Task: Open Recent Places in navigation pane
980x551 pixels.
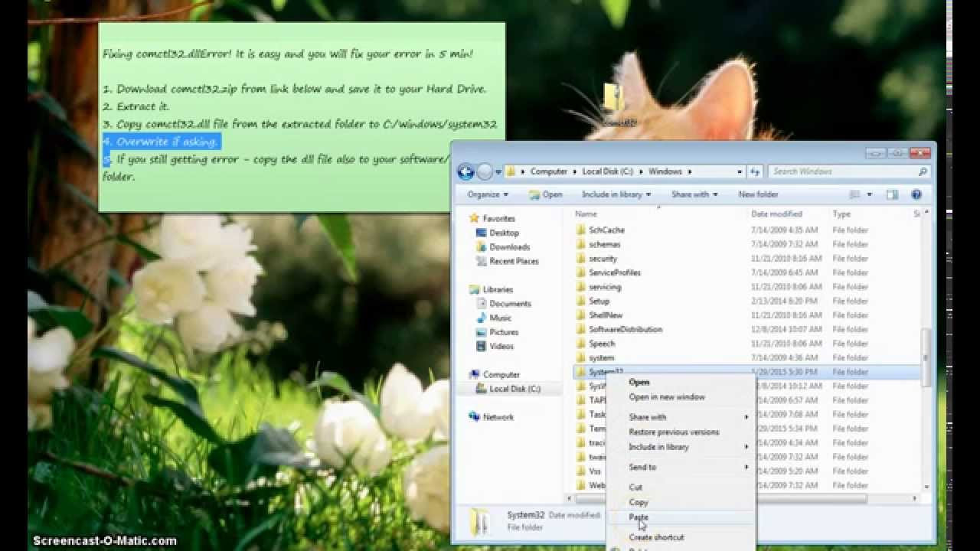Action: click(x=514, y=261)
